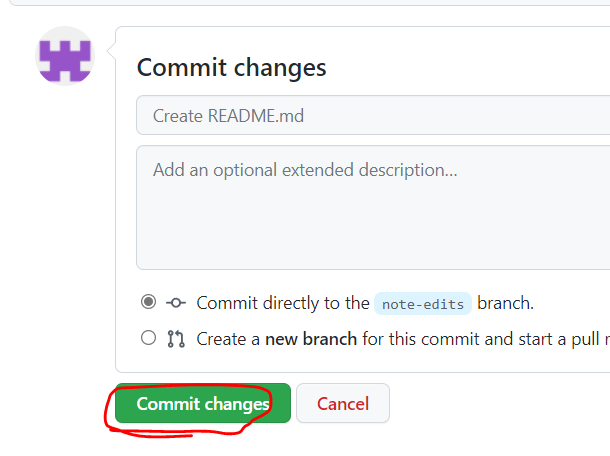The height and width of the screenshot is (456, 610).
Task: Focus the optional extended description text area
Action: click(x=373, y=207)
